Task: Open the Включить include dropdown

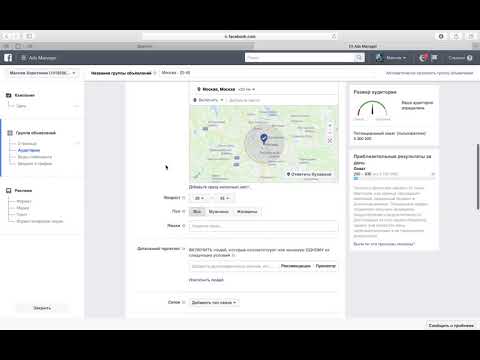Action: pos(208,100)
